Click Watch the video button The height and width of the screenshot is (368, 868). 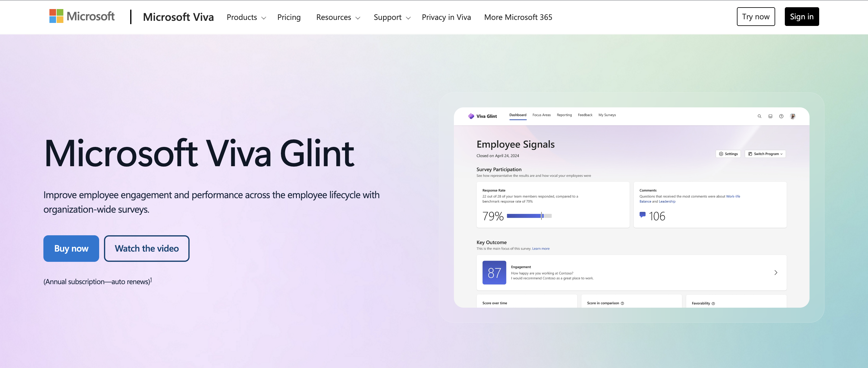coord(146,249)
